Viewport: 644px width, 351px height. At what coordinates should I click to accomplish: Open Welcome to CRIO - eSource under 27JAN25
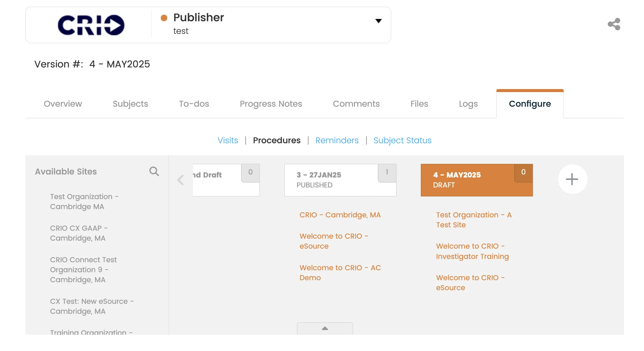point(334,241)
